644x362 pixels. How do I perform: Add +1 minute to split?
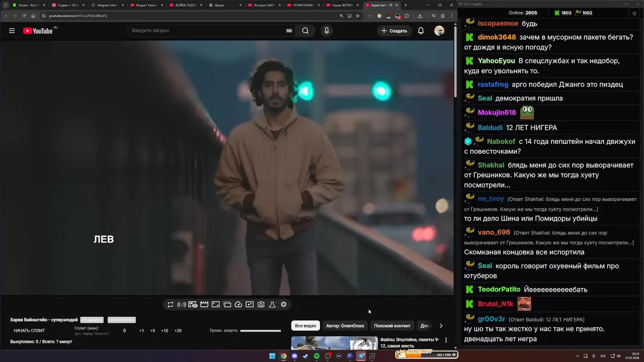point(141,331)
